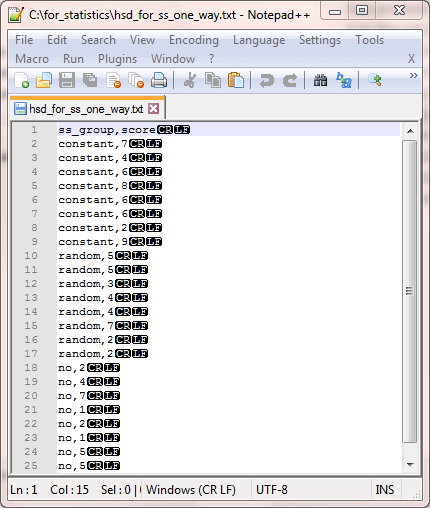Click line number 10 in the margin

point(31,255)
